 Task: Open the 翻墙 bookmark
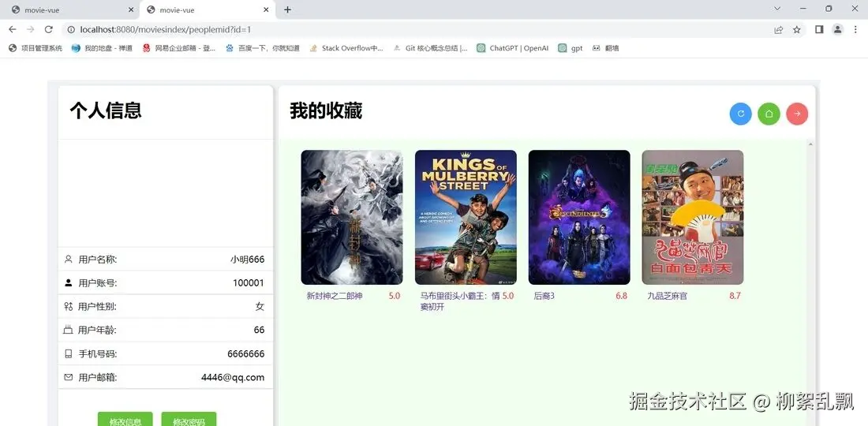tap(605, 48)
